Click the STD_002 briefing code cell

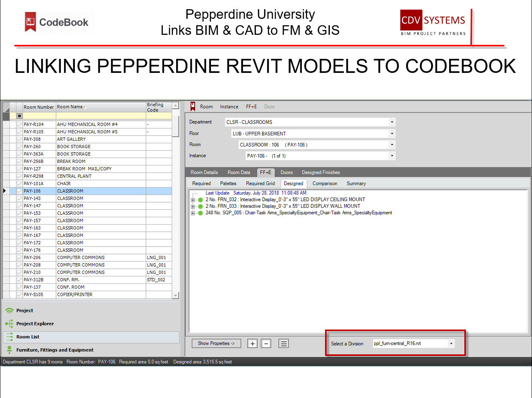pyautogui.click(x=159, y=280)
